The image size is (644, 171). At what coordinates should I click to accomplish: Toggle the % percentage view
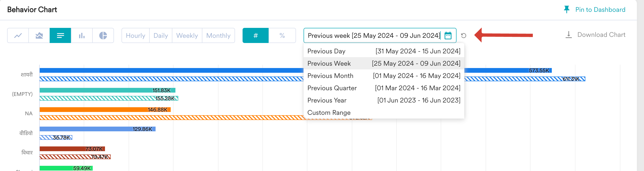coord(282,35)
